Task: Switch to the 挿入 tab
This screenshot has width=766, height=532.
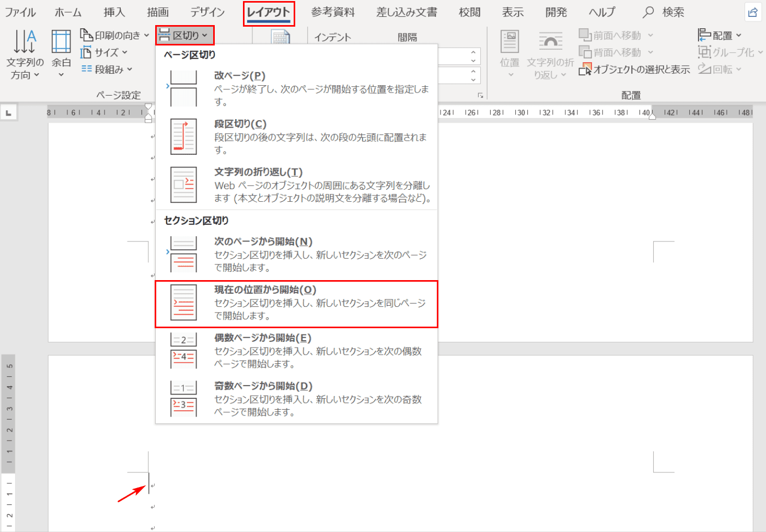Action: tap(114, 12)
